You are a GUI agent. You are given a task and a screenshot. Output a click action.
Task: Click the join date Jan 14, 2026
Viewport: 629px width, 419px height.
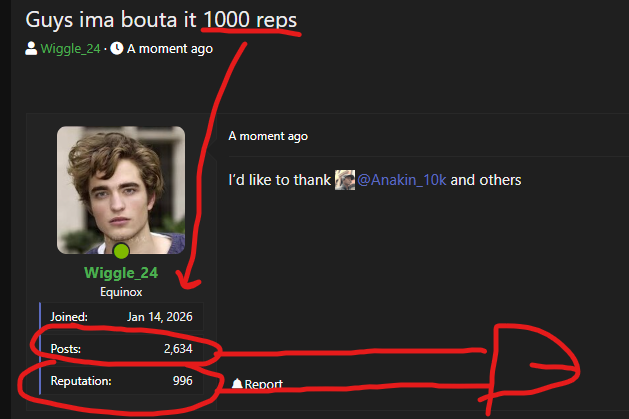pyautogui.click(x=160, y=317)
